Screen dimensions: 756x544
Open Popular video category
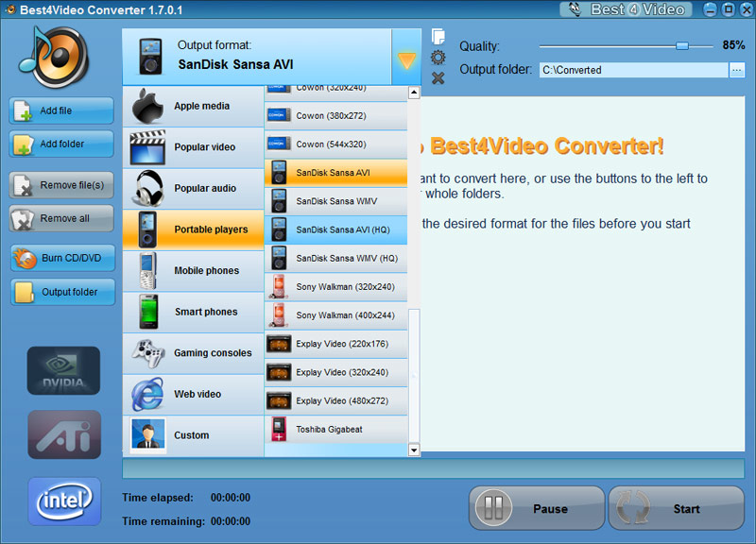click(x=193, y=147)
